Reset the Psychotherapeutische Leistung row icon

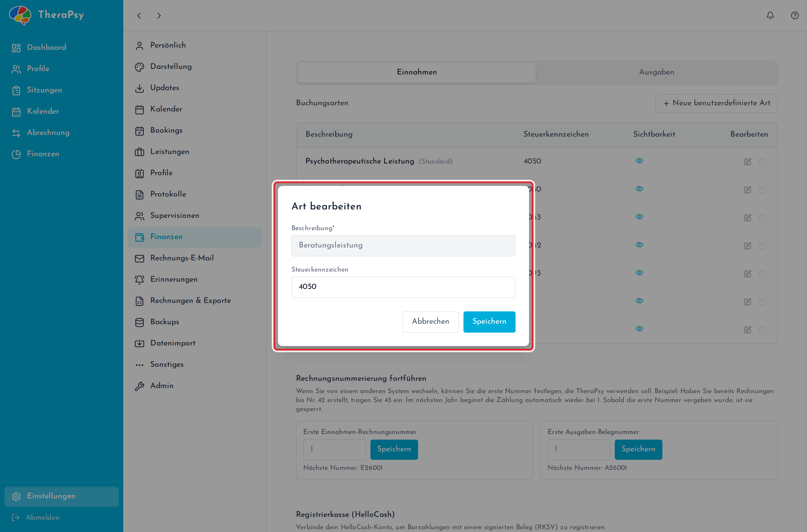(762, 162)
